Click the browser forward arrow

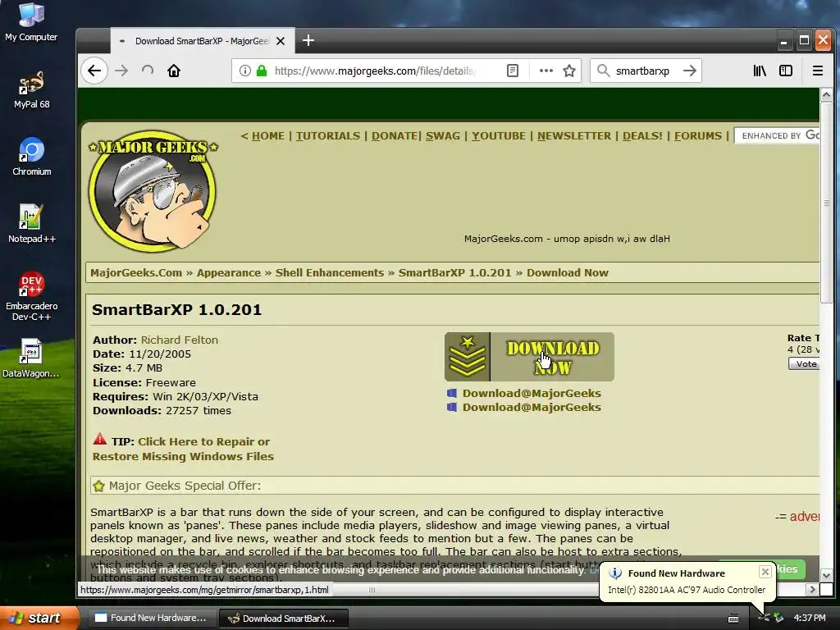pos(121,71)
